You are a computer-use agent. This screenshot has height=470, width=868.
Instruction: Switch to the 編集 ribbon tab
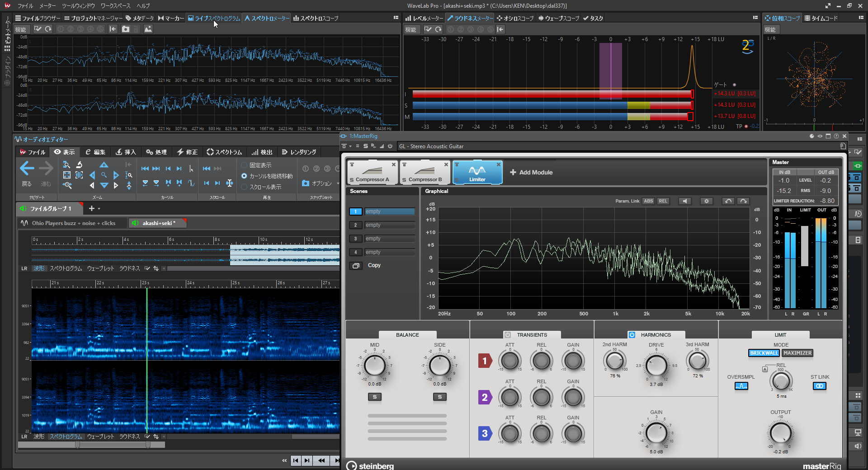[x=95, y=152]
